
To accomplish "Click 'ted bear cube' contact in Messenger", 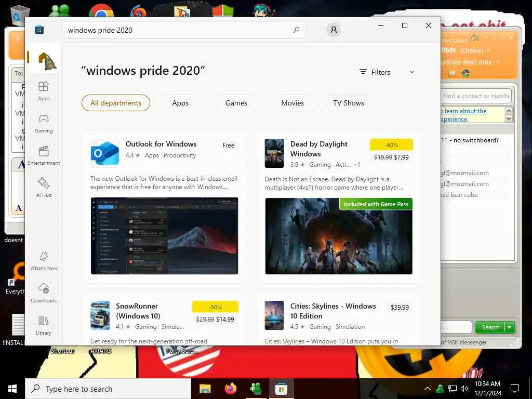I will [459, 195].
